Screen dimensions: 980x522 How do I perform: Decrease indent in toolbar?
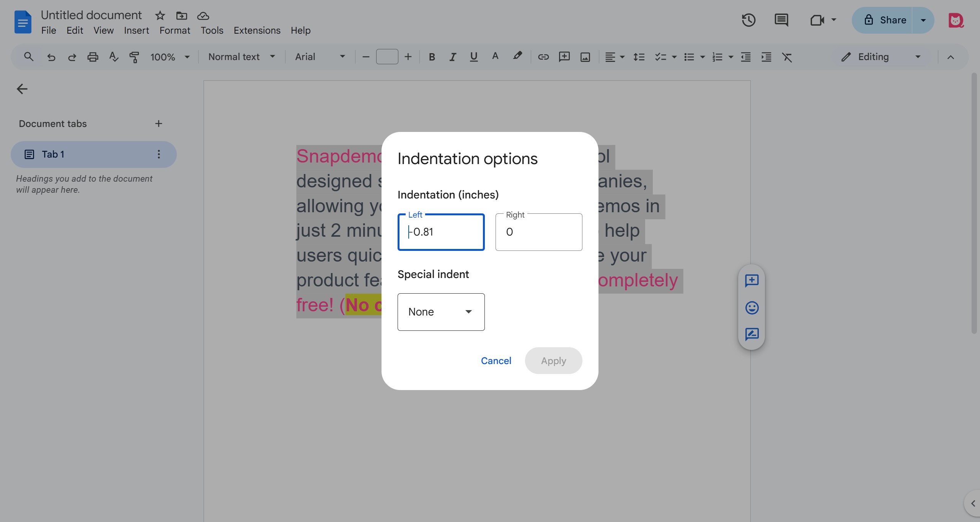pyautogui.click(x=745, y=57)
